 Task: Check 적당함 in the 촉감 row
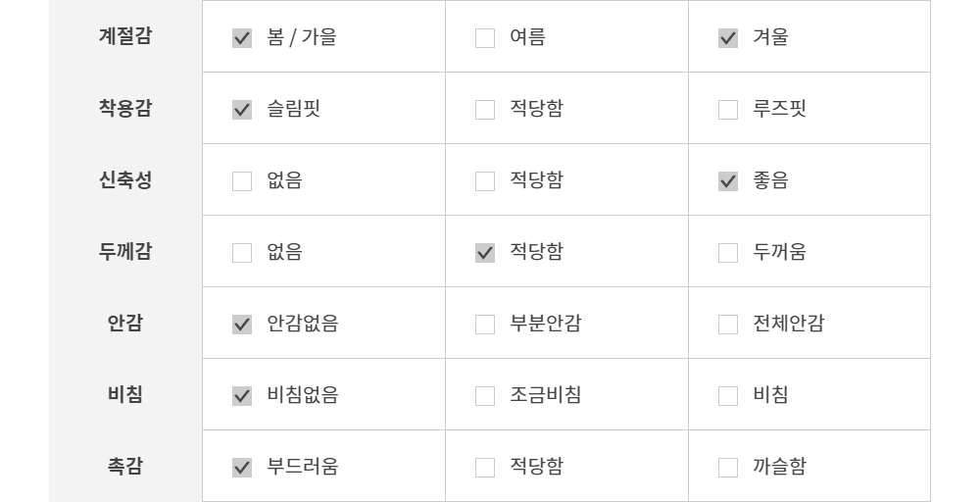tap(485, 468)
